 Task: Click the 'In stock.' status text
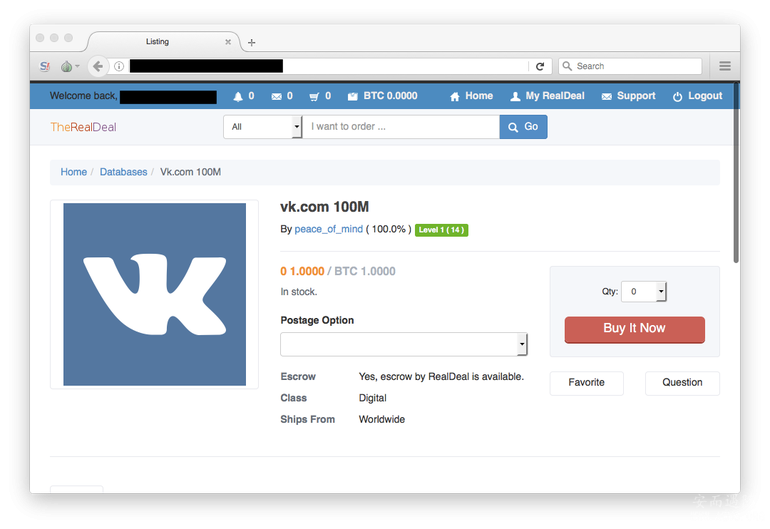click(299, 292)
